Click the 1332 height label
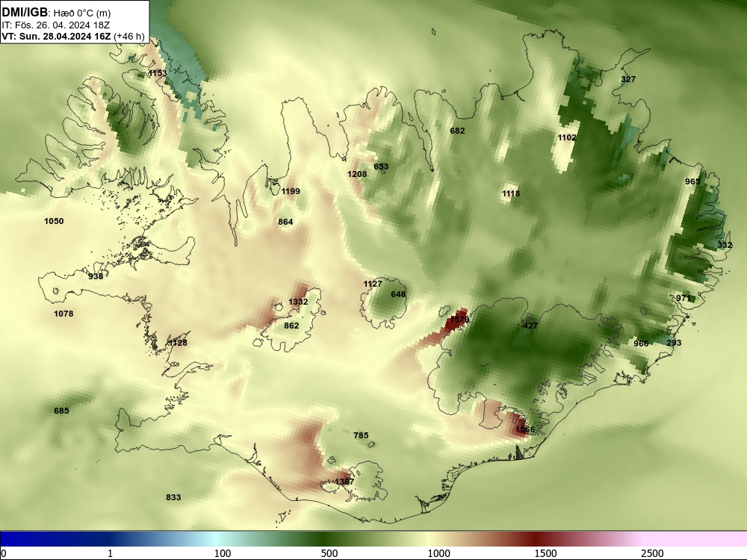The height and width of the screenshot is (560, 747). 298,302
